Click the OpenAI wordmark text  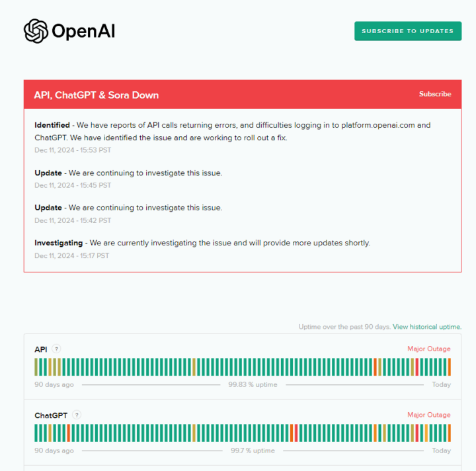(83, 31)
